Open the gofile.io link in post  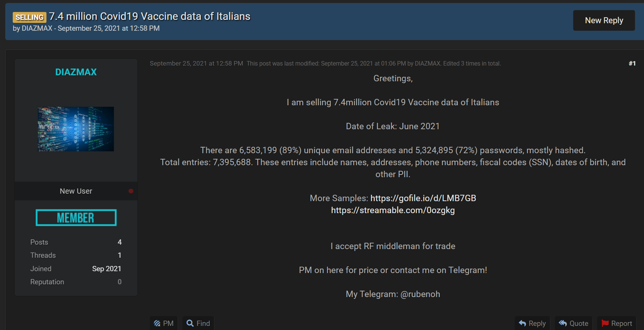pyautogui.click(x=423, y=198)
